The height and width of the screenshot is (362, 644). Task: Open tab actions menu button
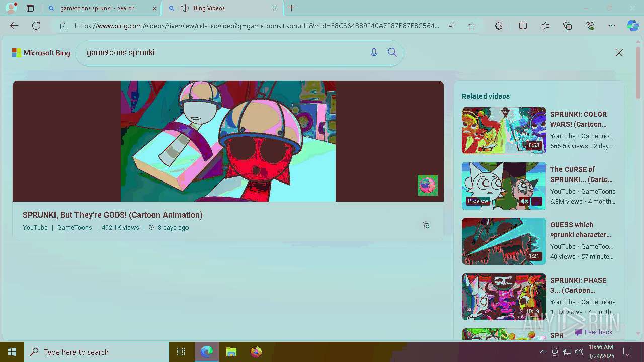pyautogui.click(x=30, y=8)
